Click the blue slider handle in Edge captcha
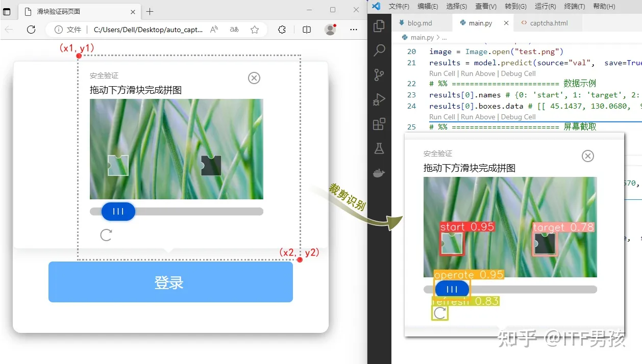 pos(118,212)
